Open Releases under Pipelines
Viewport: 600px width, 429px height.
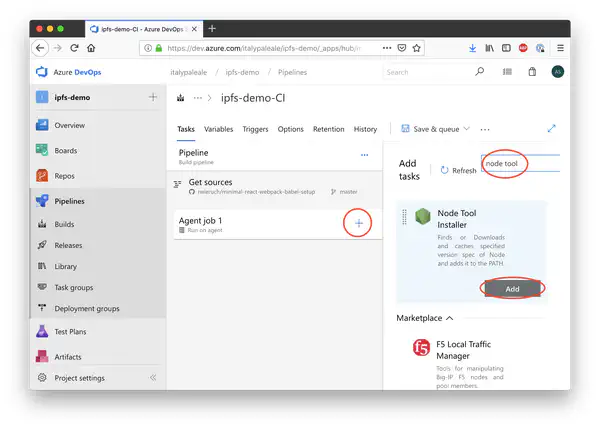(68, 245)
